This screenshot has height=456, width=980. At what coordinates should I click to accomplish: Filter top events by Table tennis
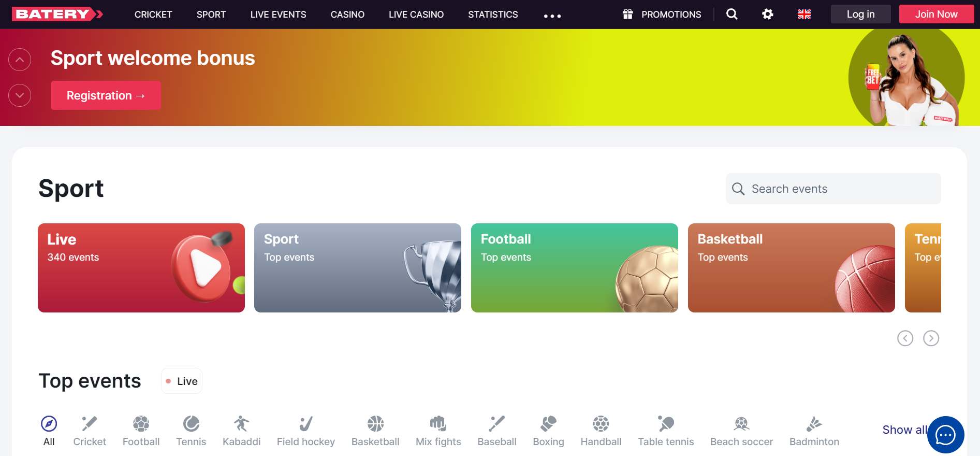point(666,431)
